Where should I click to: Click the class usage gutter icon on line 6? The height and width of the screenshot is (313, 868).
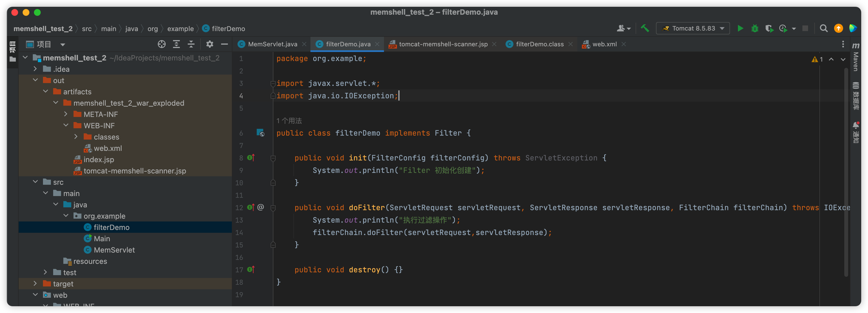coord(260,132)
